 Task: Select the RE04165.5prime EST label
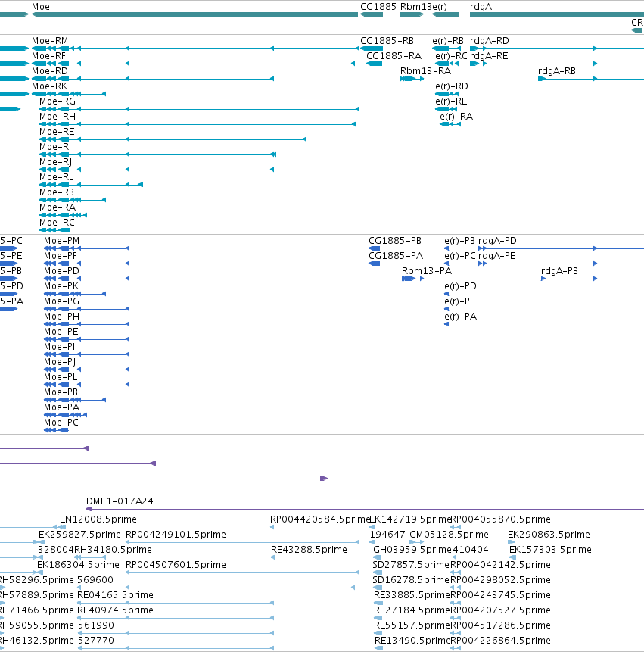(x=115, y=595)
